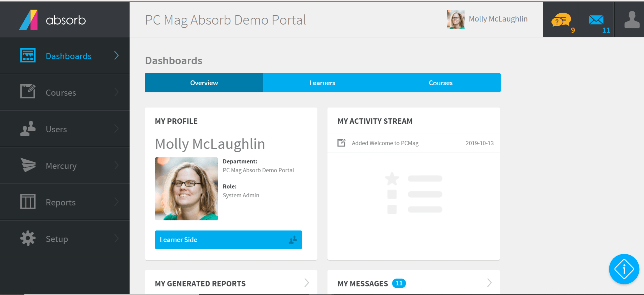Click the large Molly McLaughlin profile name
Screen dimensions: 644x295
(x=210, y=144)
